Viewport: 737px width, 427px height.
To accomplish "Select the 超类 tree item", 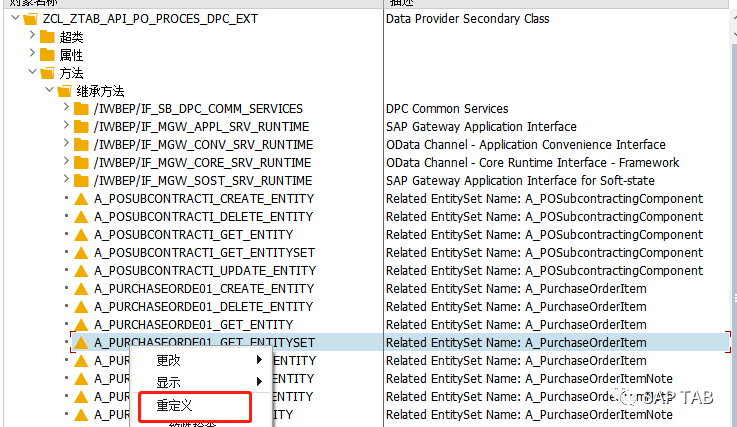I will (71, 37).
